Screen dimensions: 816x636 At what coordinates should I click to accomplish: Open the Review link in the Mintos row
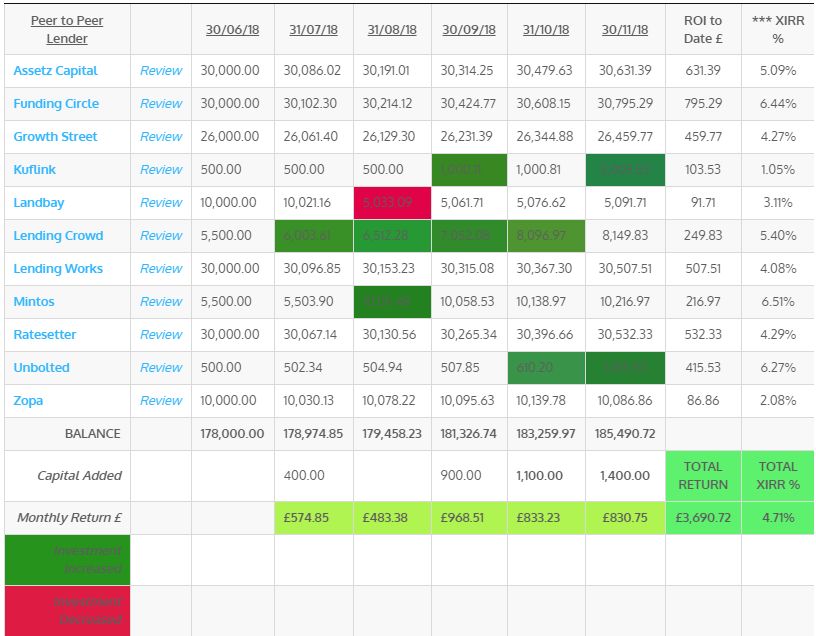(161, 302)
